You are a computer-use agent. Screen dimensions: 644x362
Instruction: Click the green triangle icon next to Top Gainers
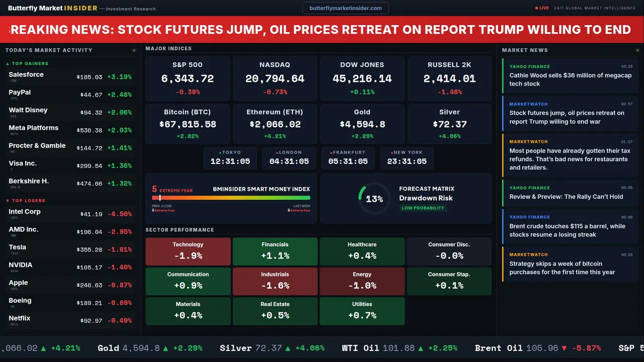(x=8, y=64)
